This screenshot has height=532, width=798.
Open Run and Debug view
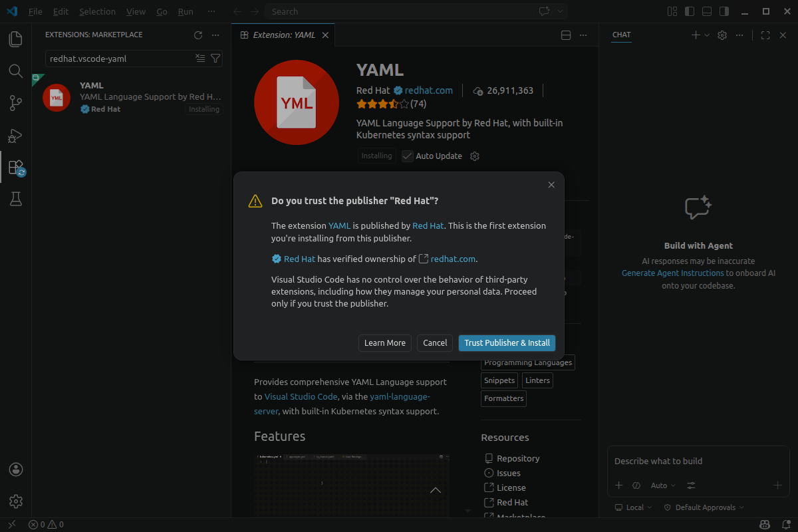(x=15, y=136)
